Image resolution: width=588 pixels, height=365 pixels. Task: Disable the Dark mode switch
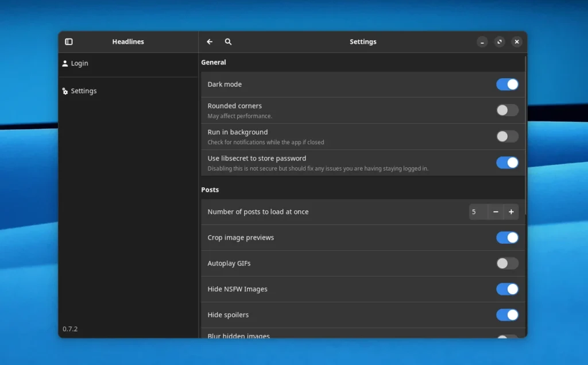tap(507, 84)
